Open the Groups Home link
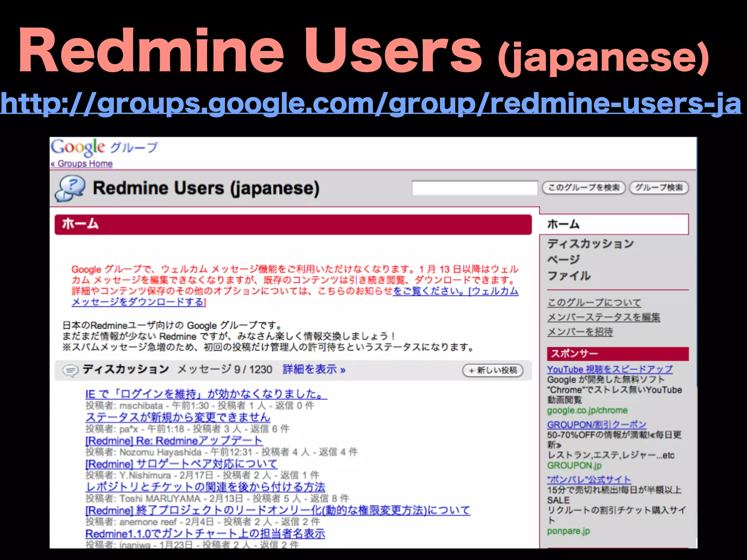The image size is (747, 560). (82, 164)
